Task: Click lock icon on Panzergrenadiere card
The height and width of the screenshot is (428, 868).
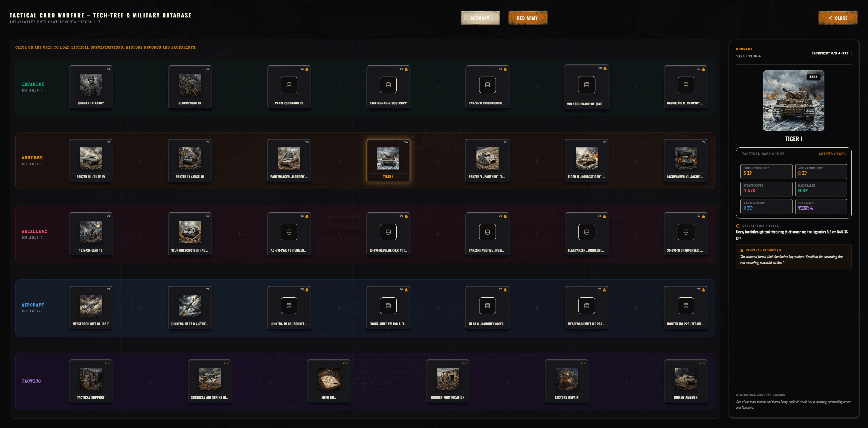Action: 307,69
